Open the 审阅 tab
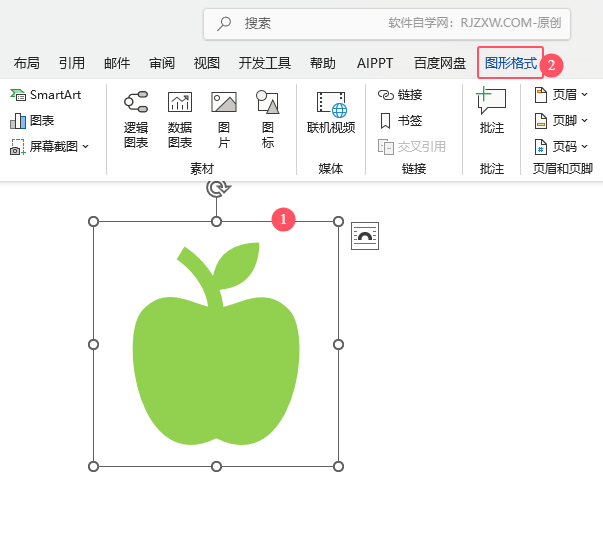This screenshot has height=549, width=603. pyautogui.click(x=162, y=63)
